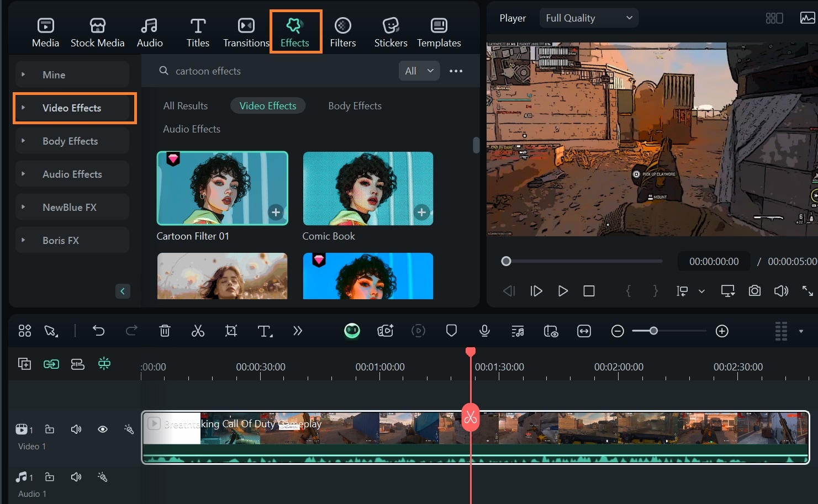Open the Media tab
The image size is (818, 504).
(45, 32)
